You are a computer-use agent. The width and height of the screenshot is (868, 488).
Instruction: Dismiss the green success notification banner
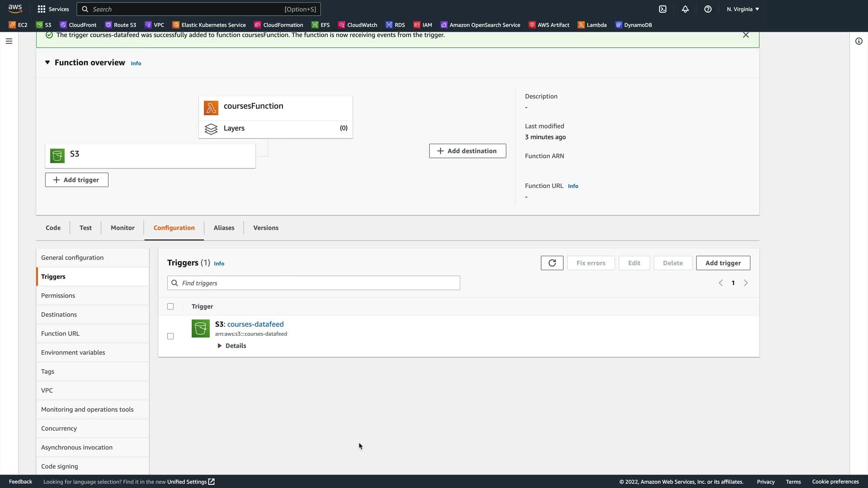pyautogui.click(x=746, y=35)
